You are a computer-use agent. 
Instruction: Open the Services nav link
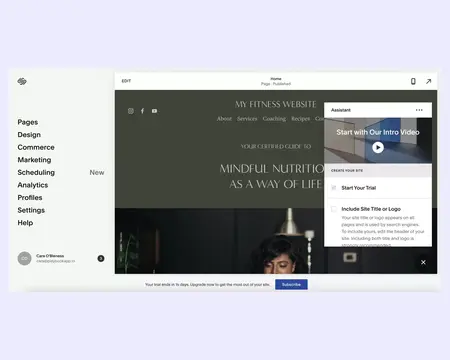click(247, 119)
